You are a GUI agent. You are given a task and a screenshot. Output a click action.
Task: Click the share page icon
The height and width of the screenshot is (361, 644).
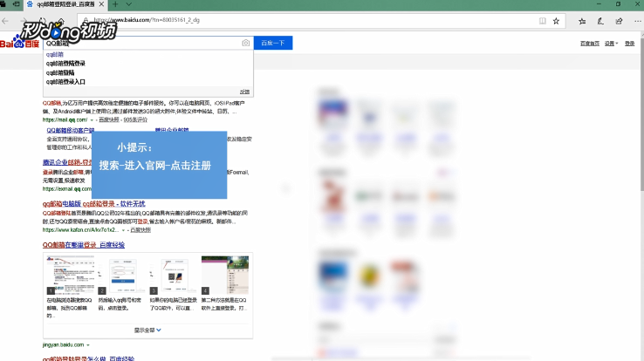pyautogui.click(x=619, y=21)
